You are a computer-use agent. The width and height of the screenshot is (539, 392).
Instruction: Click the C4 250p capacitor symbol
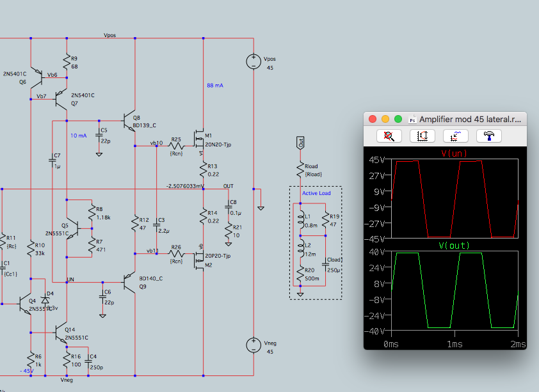click(x=88, y=361)
